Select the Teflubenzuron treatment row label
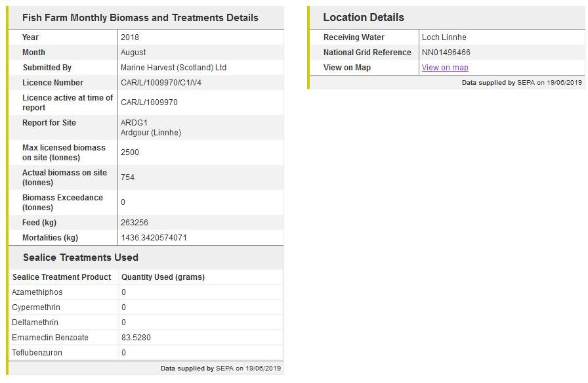This screenshot has width=588, height=383. (37, 353)
